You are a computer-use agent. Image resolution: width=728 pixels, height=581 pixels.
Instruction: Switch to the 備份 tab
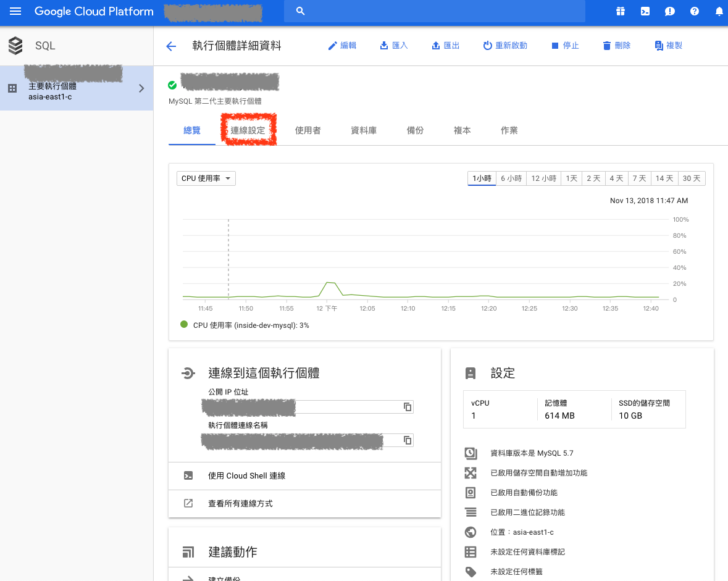click(415, 130)
